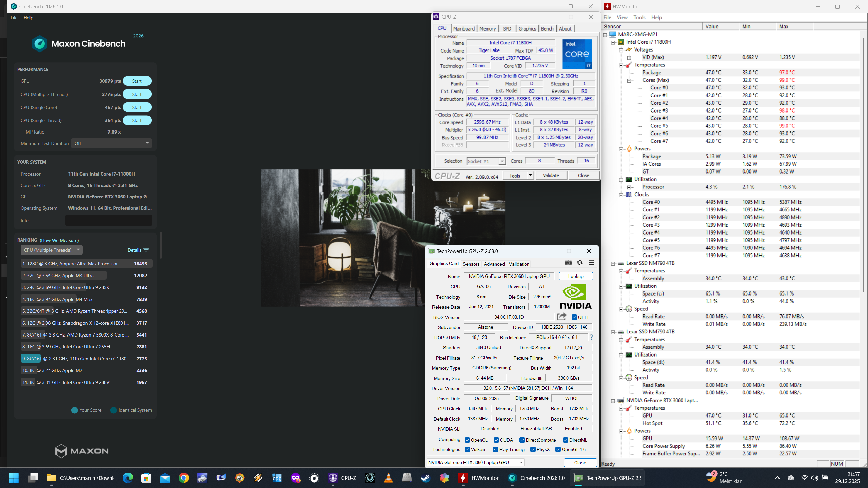Click the Info input field in Cinebench
This screenshot has width=868, height=488.
coord(108,220)
